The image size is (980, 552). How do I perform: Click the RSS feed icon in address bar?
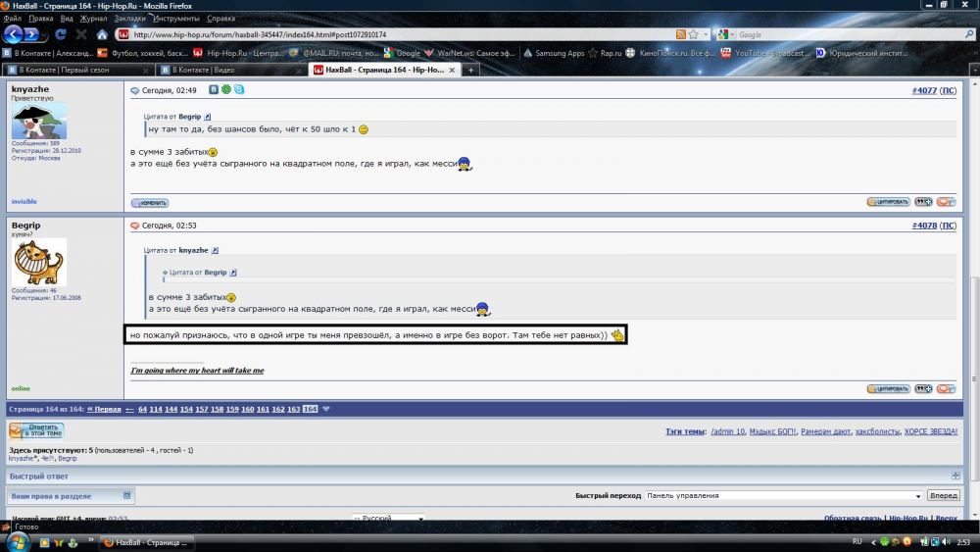(x=681, y=34)
